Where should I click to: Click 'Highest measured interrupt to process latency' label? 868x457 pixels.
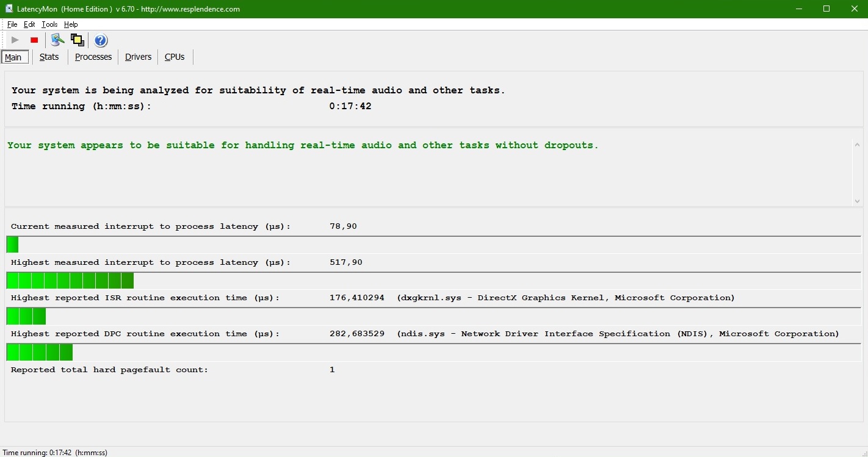[x=151, y=262]
